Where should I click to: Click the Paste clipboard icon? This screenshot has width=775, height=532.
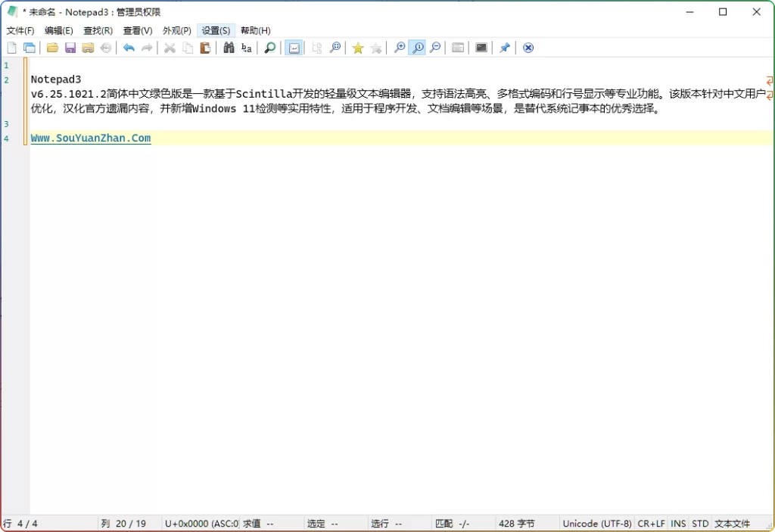pos(205,48)
